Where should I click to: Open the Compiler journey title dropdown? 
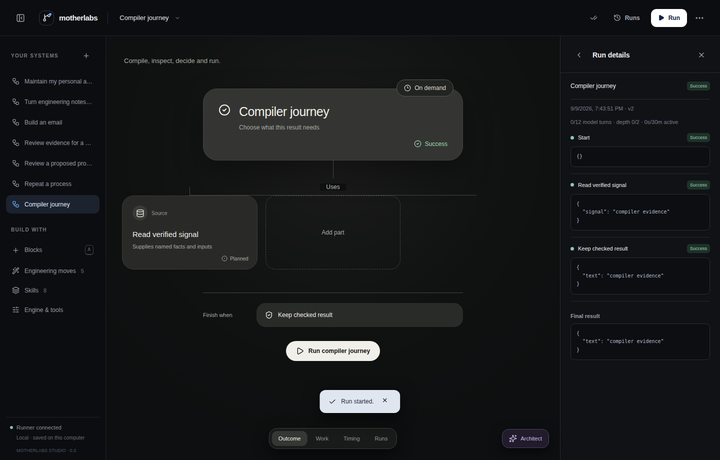click(149, 18)
